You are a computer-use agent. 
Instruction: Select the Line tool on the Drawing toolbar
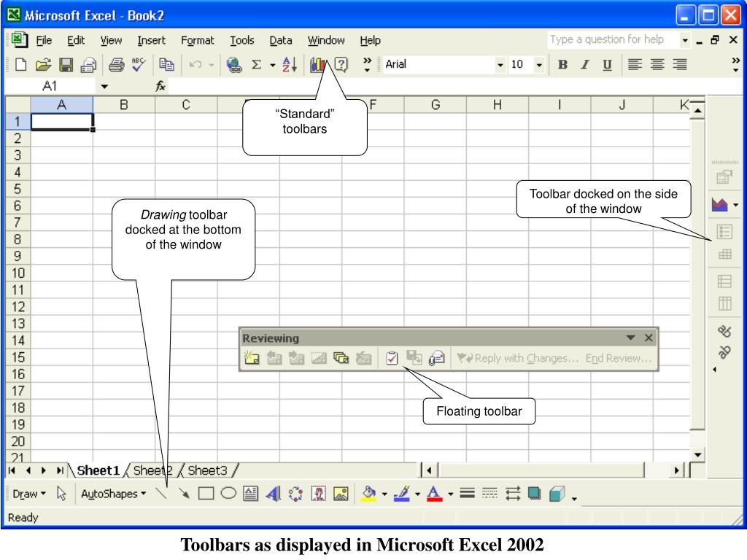(x=161, y=494)
